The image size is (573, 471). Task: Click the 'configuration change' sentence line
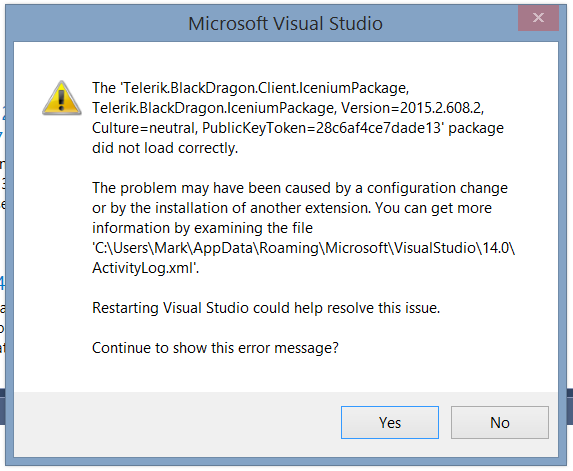[300, 188]
